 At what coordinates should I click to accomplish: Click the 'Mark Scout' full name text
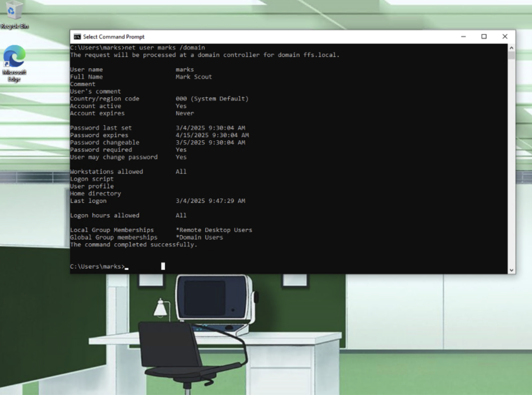pos(194,77)
